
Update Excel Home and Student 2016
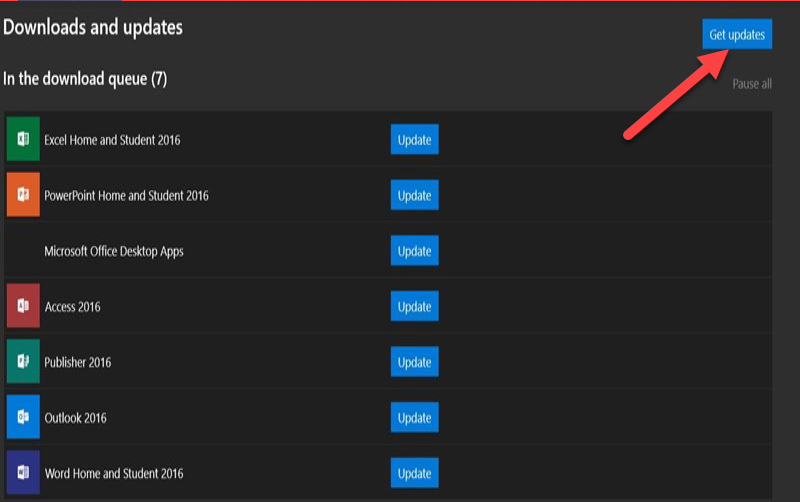point(414,139)
